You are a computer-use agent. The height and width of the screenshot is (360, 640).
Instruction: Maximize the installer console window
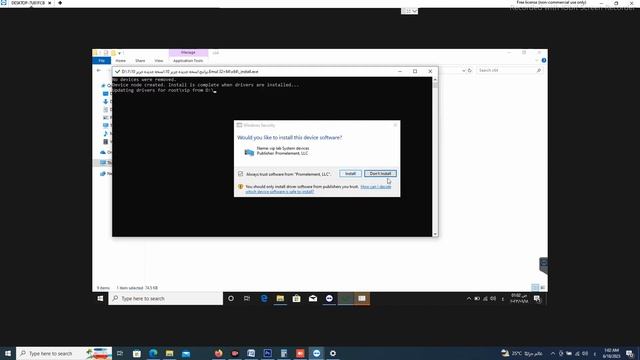(415, 71)
